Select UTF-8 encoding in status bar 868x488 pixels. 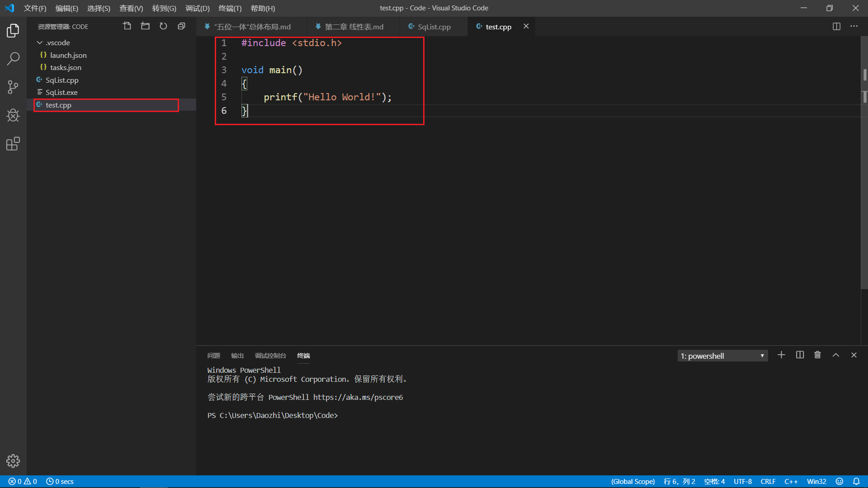tap(742, 482)
